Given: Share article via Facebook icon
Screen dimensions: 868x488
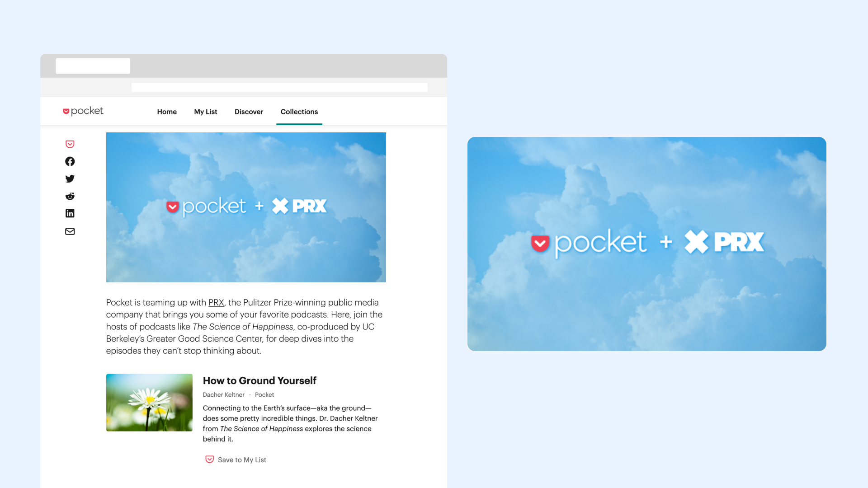Looking at the screenshot, I should pos(70,161).
